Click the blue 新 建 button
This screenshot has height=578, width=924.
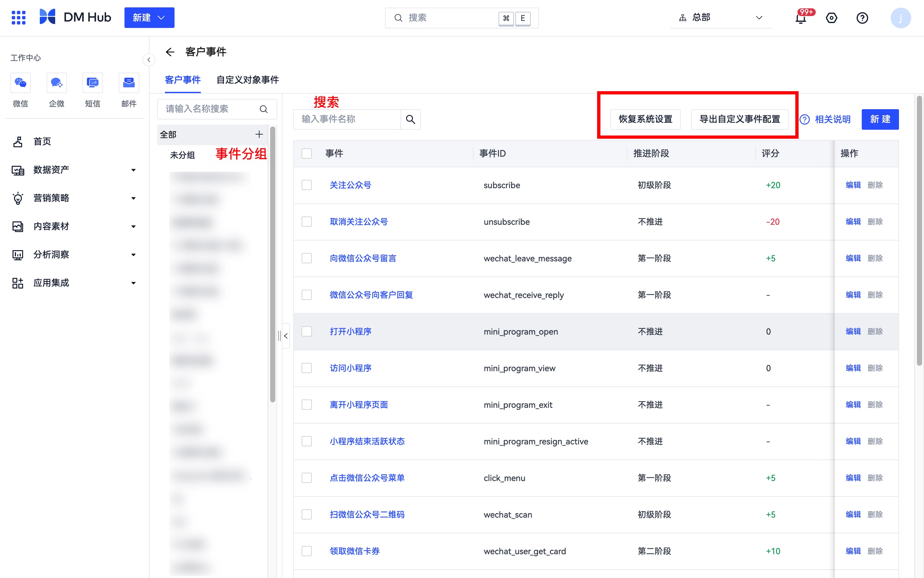(880, 119)
